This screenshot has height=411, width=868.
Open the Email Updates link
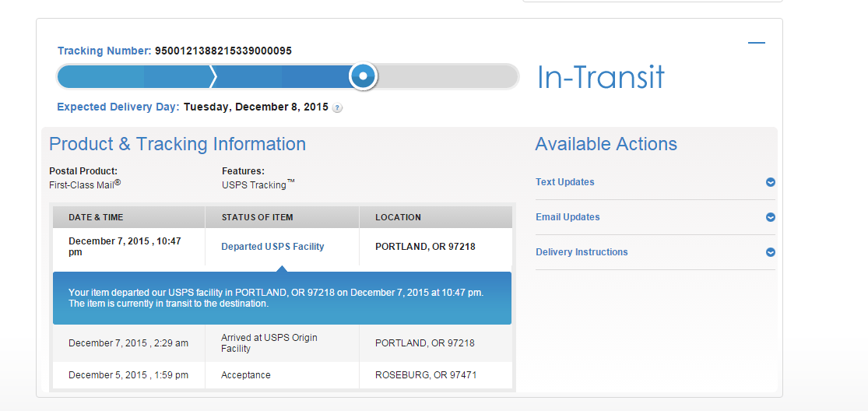tap(568, 217)
